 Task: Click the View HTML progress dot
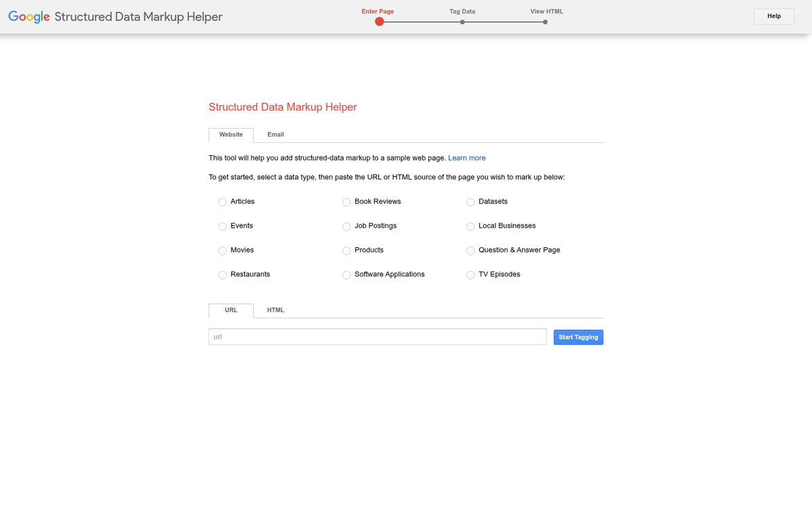545,22
